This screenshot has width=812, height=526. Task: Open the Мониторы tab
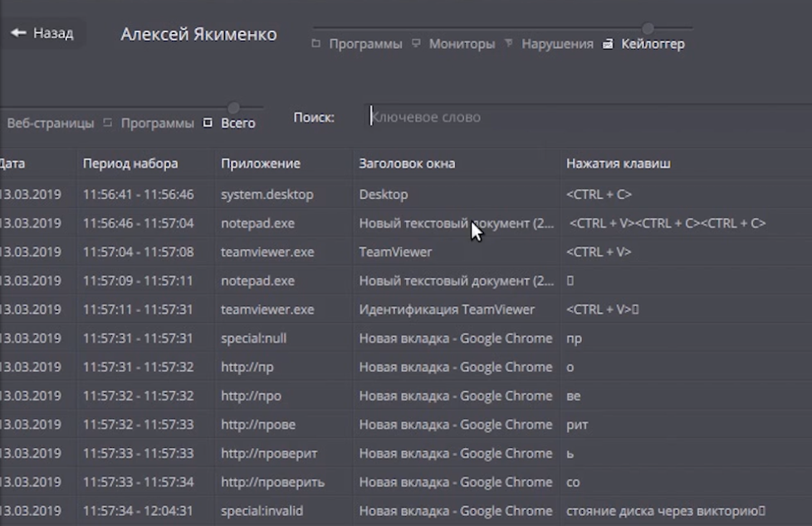click(462, 44)
